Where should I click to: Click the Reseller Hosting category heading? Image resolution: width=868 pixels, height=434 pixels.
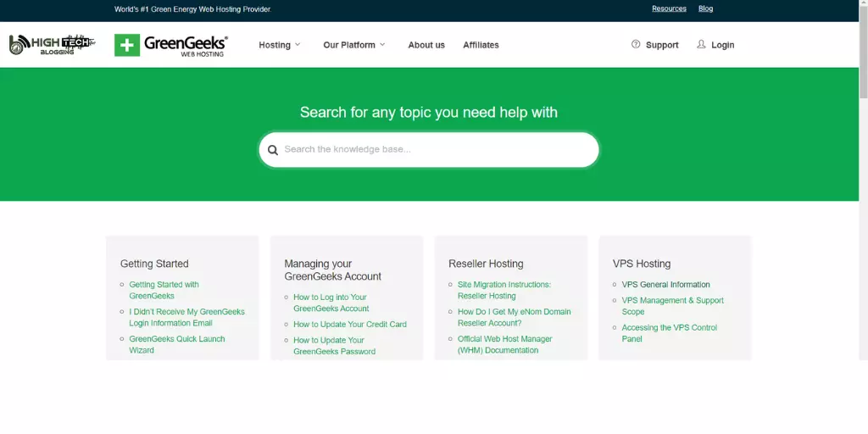[x=486, y=264]
